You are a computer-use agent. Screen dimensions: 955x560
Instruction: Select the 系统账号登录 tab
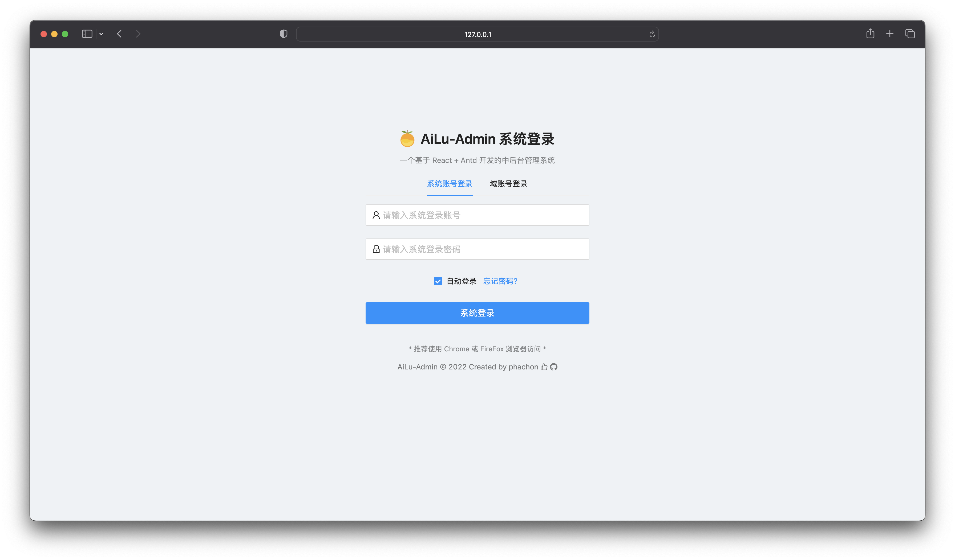[450, 184]
